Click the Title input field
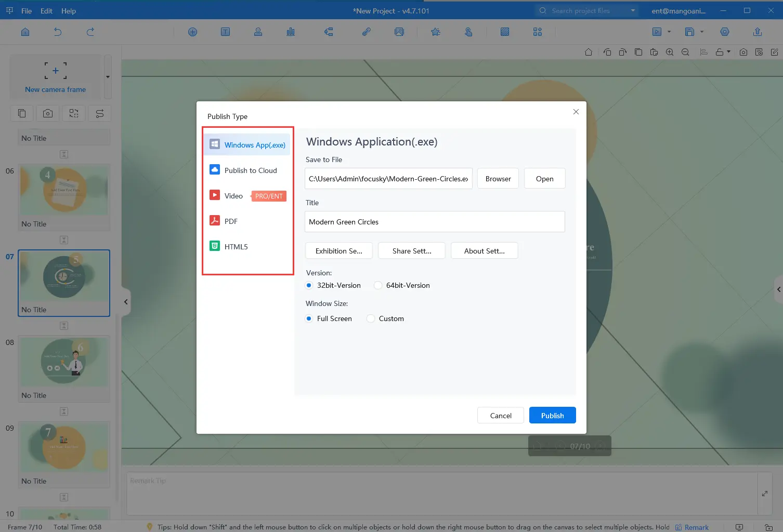 pyautogui.click(x=434, y=222)
